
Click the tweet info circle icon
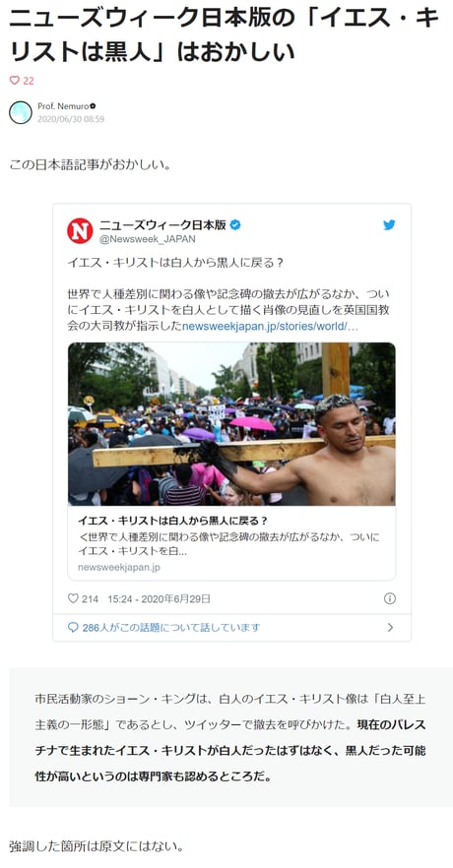[x=390, y=598]
